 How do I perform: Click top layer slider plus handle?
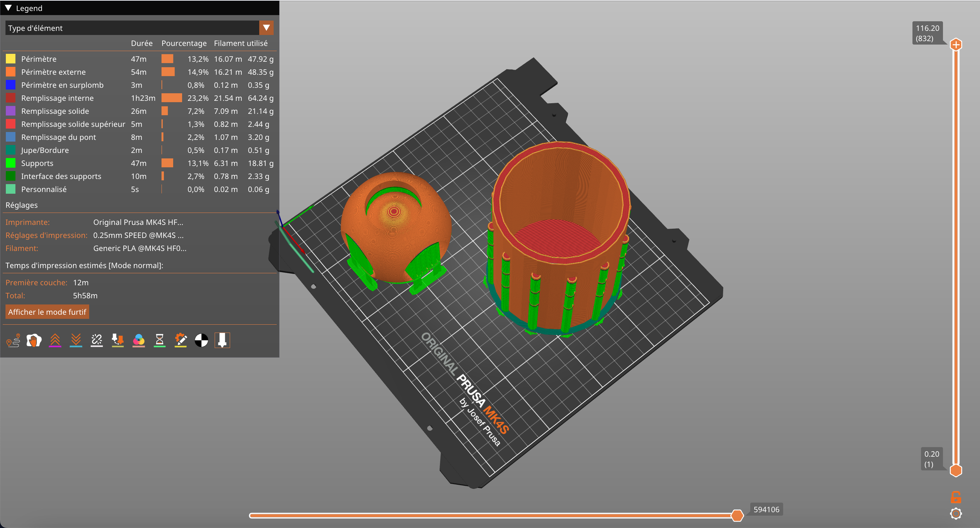click(956, 45)
